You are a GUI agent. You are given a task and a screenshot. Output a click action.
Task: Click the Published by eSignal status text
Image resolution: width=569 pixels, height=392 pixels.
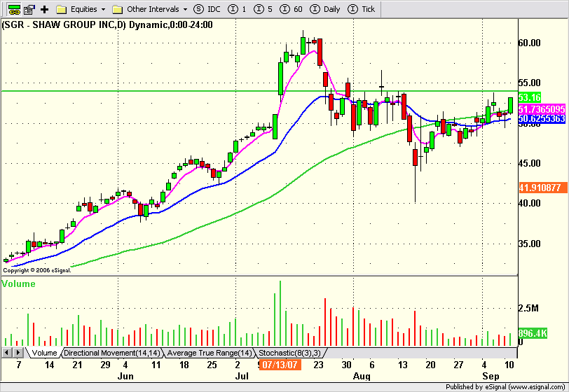pyautogui.click(x=505, y=387)
